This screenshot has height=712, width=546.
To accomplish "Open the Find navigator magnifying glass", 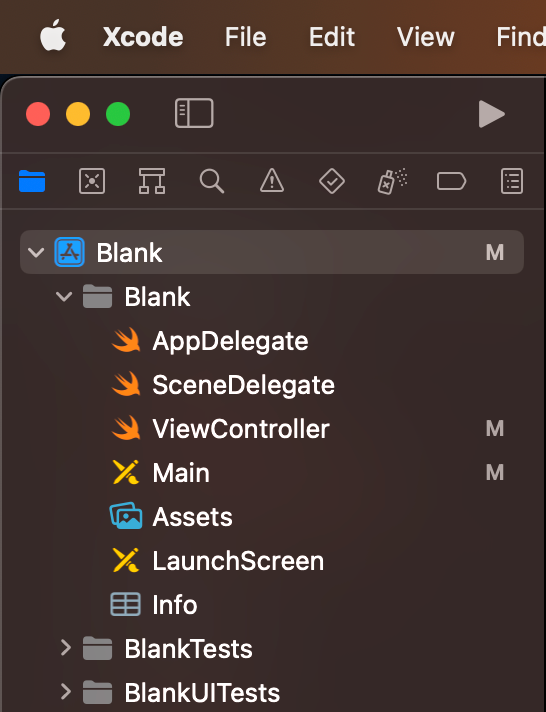I will pyautogui.click(x=212, y=181).
